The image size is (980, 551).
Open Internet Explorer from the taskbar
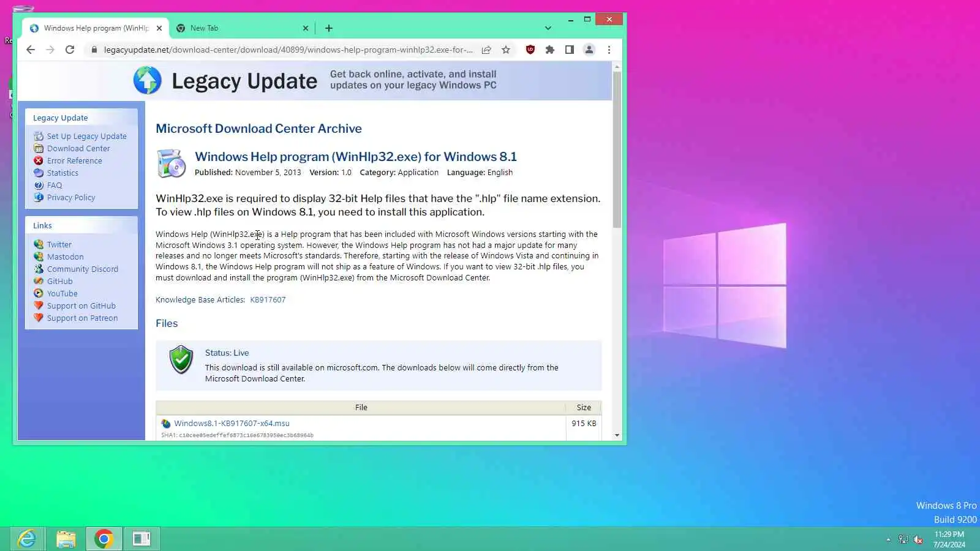click(x=27, y=539)
